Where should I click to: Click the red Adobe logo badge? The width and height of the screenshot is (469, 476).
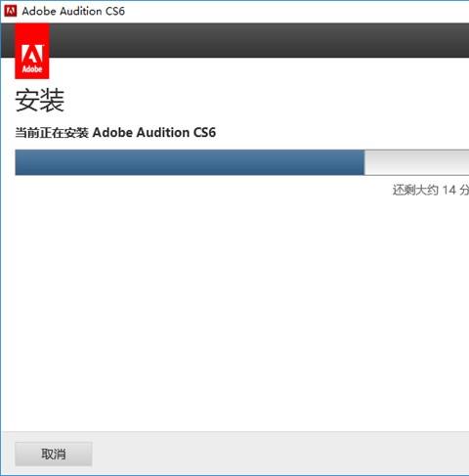tap(32, 51)
